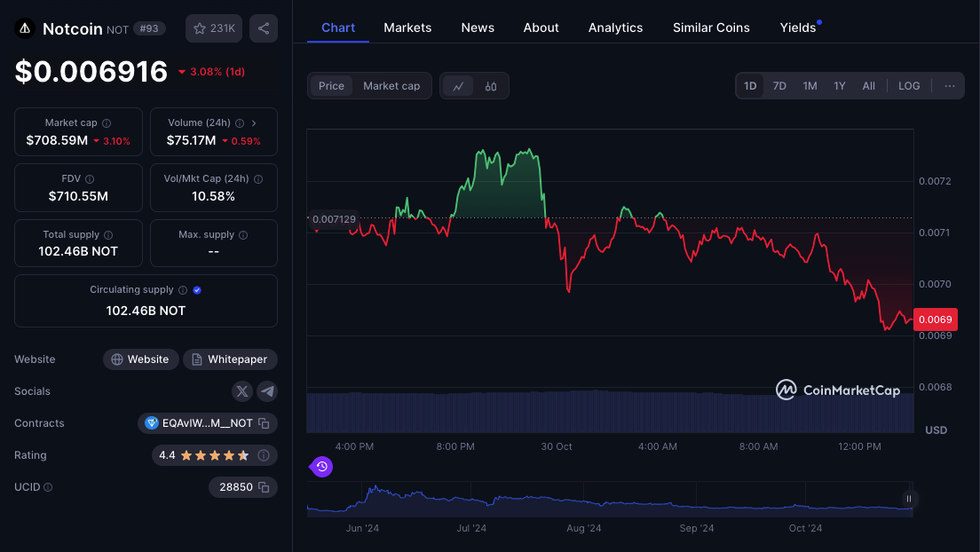Select candlestick chart type icon

491,86
